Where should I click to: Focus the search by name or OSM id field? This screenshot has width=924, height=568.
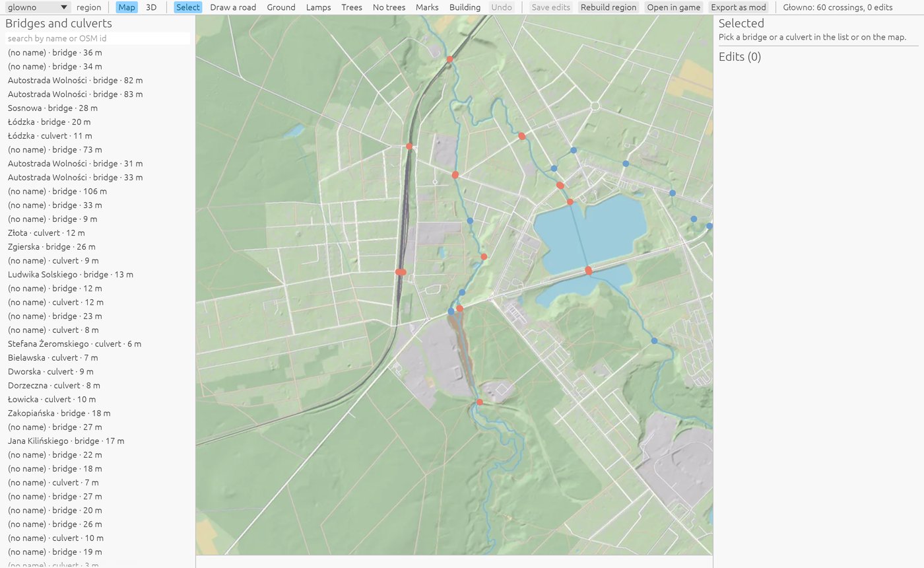pos(98,38)
